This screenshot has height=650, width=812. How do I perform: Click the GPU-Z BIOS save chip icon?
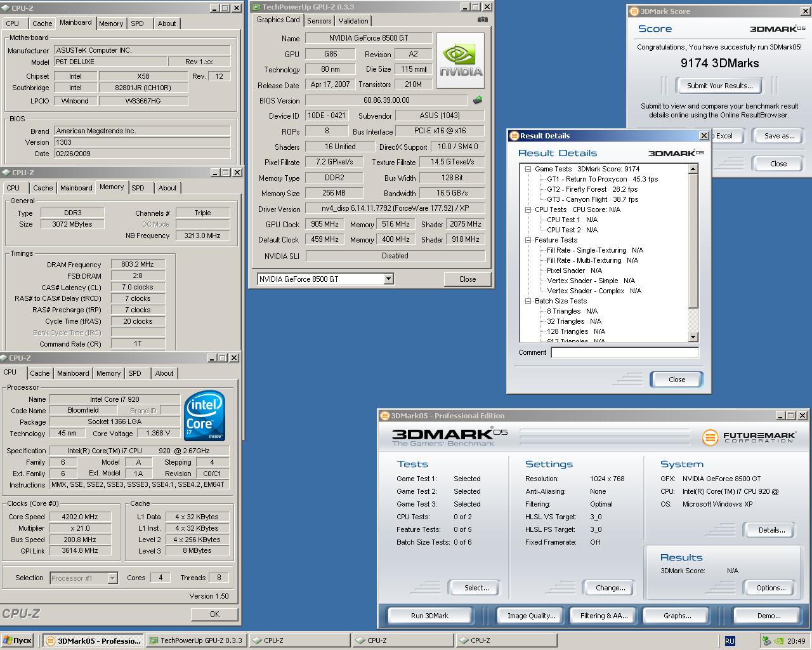point(478,100)
